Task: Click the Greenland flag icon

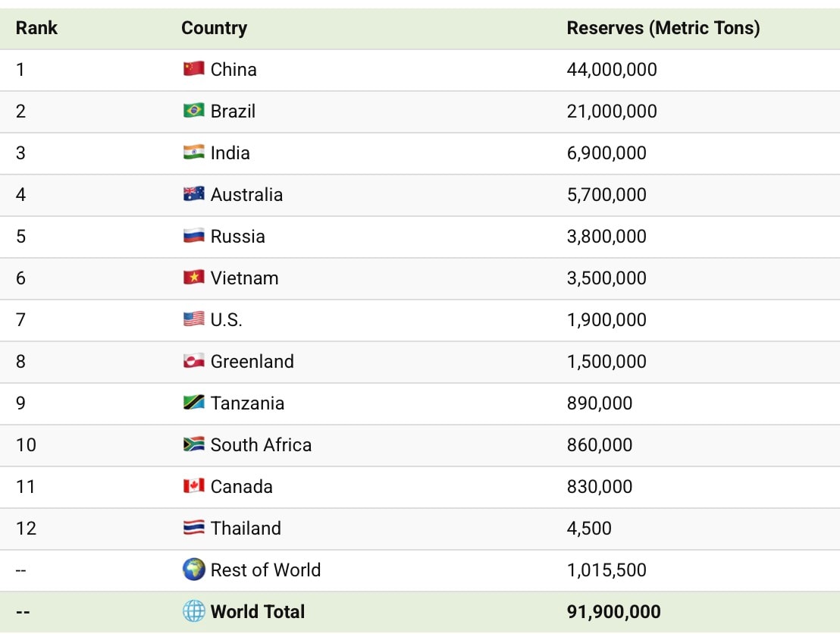Action: coord(193,361)
